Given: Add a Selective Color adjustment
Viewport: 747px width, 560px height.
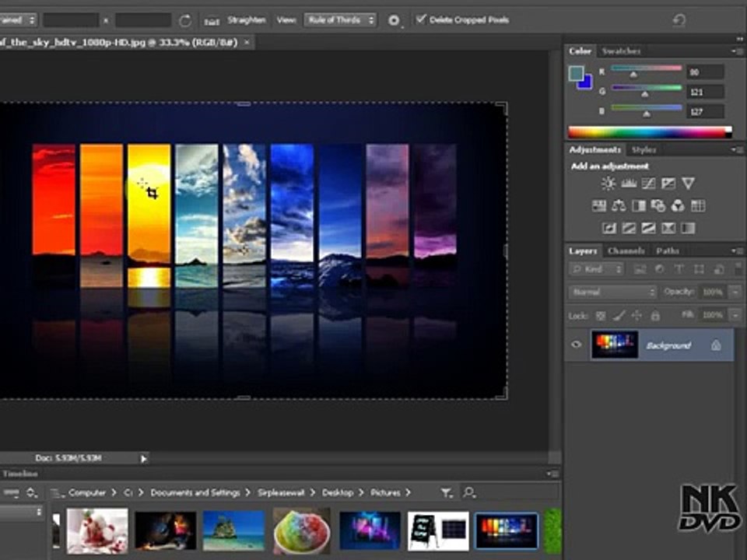Looking at the screenshot, I should pyautogui.click(x=668, y=228).
